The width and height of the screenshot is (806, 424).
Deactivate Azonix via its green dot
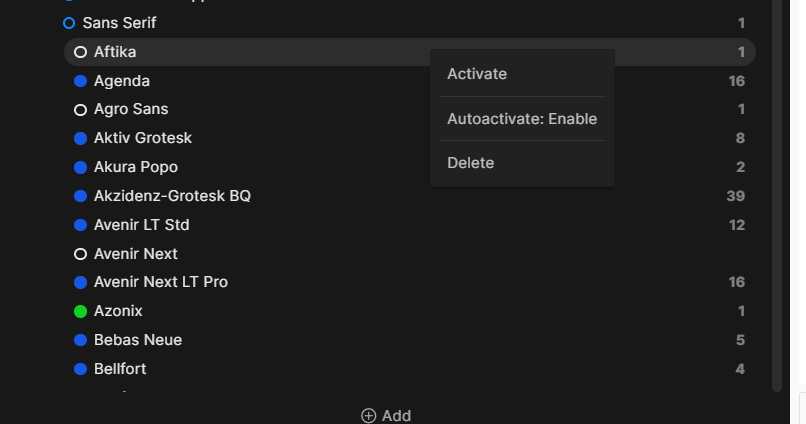click(81, 312)
